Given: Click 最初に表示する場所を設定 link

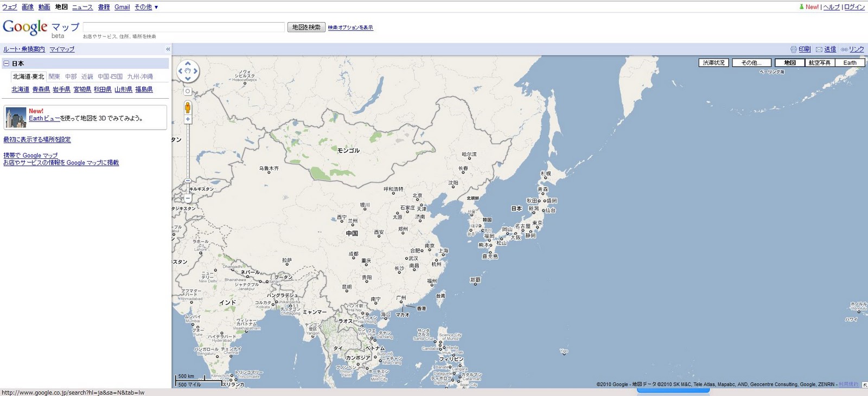Looking at the screenshot, I should coord(37,140).
